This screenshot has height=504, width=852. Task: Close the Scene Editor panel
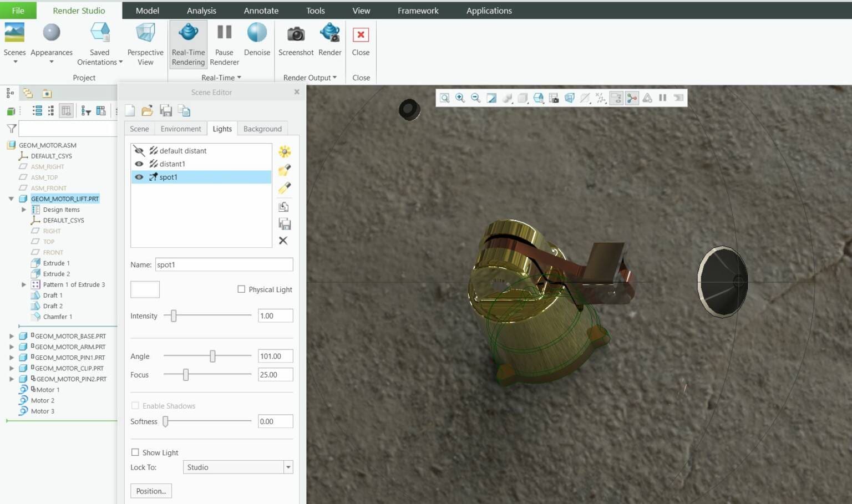(x=297, y=92)
